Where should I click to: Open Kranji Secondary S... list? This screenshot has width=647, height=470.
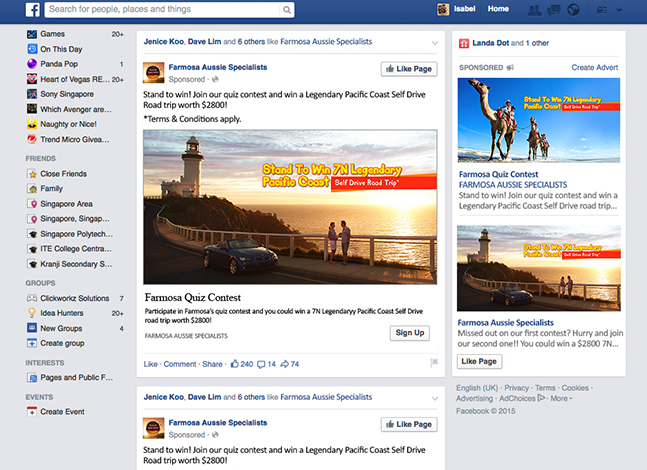(x=76, y=264)
